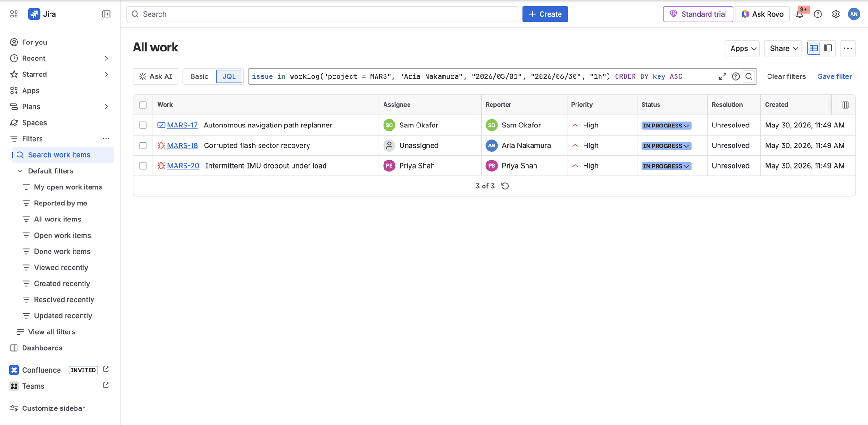Open the column configuration icon
The width and height of the screenshot is (868, 425).
(x=845, y=105)
